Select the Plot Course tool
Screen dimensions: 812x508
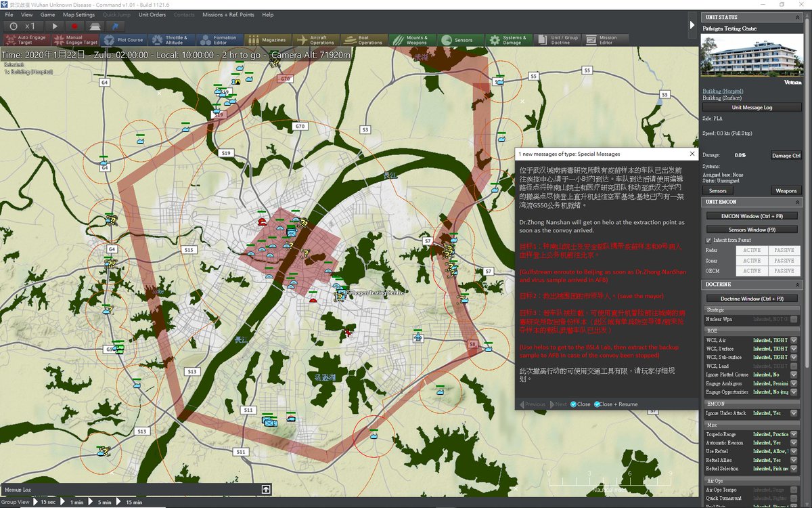pos(122,40)
